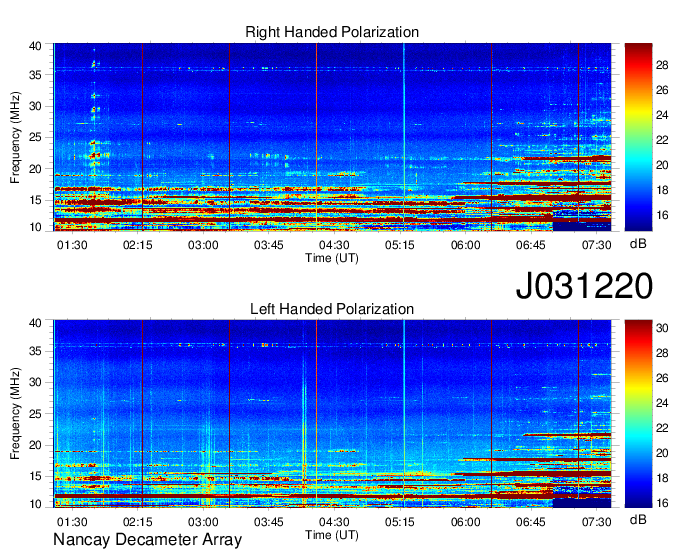Screen dimensions: 680x552
Task: Click 04:30 time tick on left-handed plot
Action: point(334,522)
